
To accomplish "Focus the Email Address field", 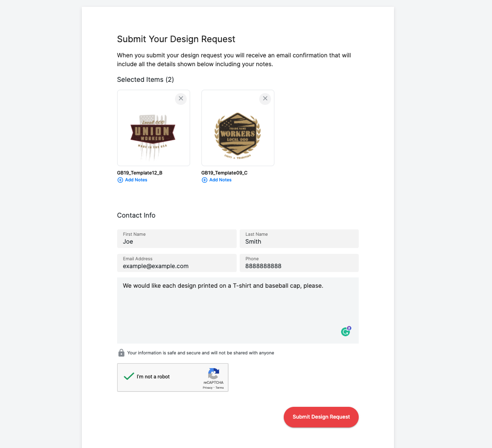I will coord(176,263).
